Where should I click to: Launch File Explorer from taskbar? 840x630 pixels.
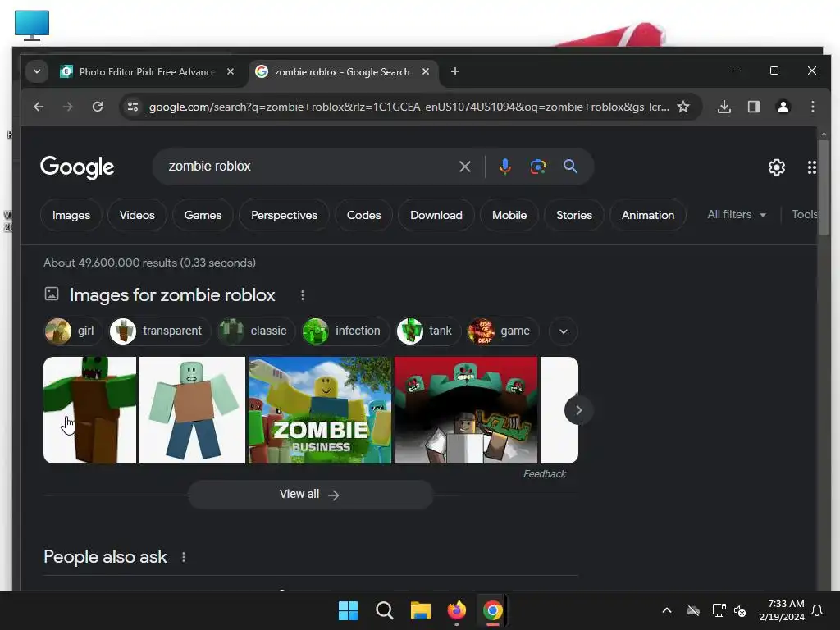[421, 610]
